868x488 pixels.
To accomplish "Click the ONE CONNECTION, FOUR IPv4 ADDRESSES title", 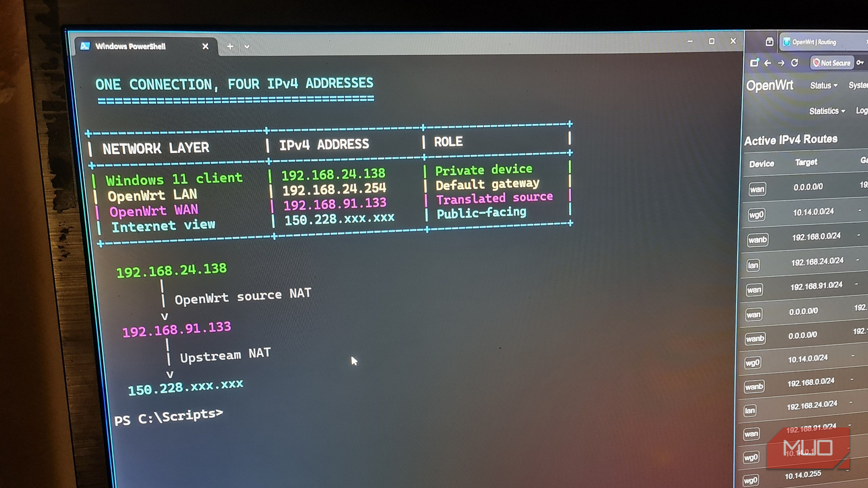I will point(234,84).
